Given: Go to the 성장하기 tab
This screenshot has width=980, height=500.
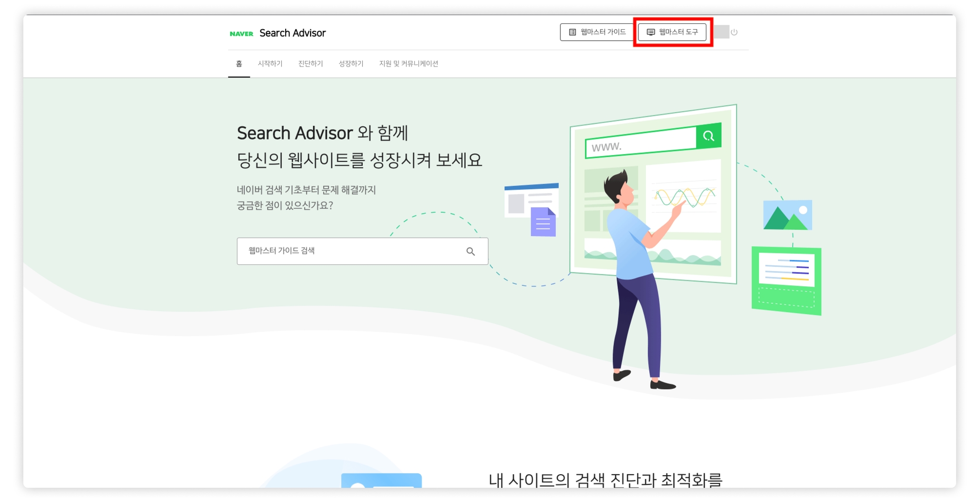Looking at the screenshot, I should coord(351,64).
